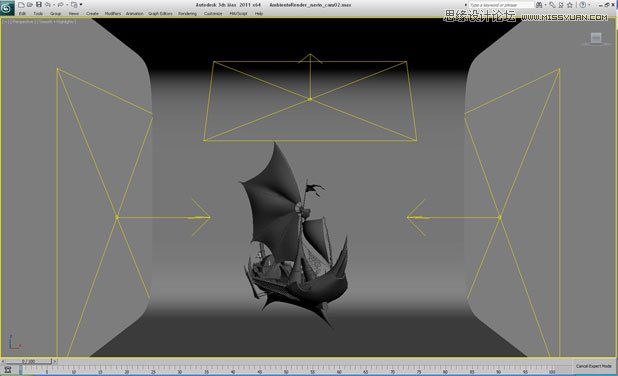Open the Modifiers menu
The width and height of the screenshot is (618, 376).
pos(113,13)
